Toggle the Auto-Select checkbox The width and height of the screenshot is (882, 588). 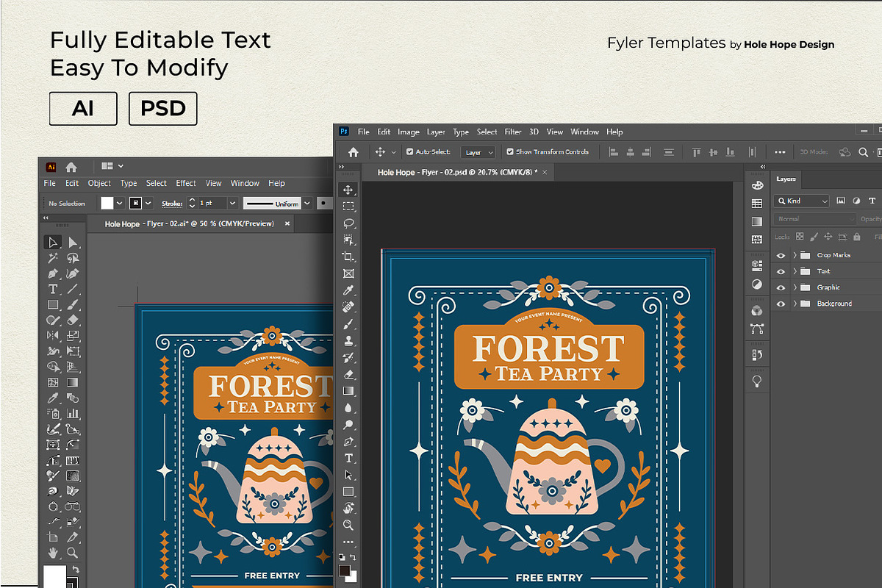(x=410, y=152)
